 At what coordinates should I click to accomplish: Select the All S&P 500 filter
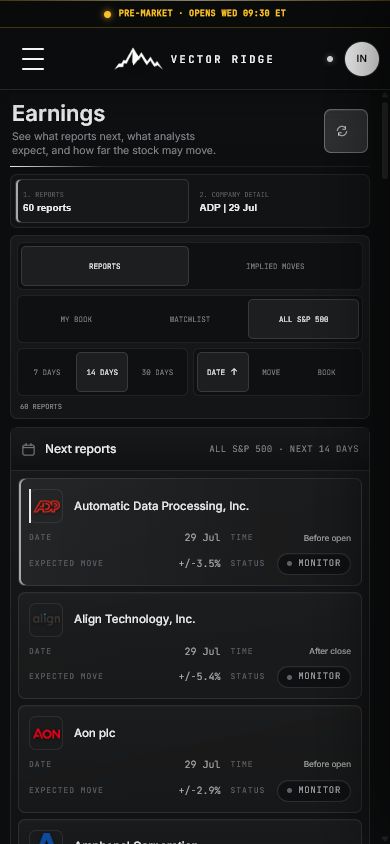(x=303, y=319)
